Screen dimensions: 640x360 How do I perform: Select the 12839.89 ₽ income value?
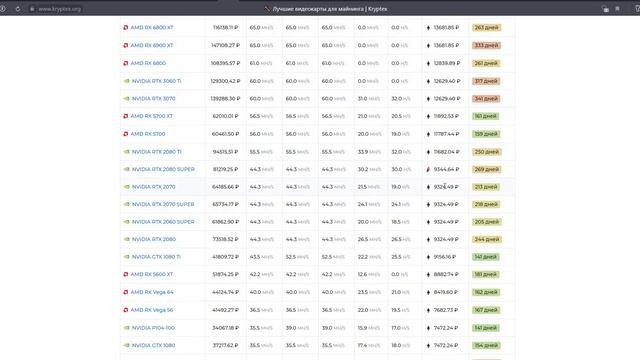[x=447, y=63]
